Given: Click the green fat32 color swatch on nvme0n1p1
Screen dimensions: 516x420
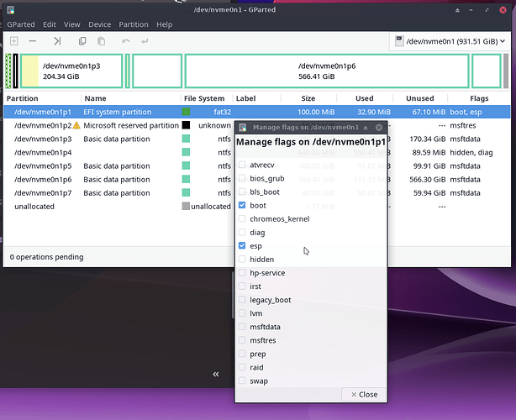Looking at the screenshot, I should pyautogui.click(x=186, y=112).
